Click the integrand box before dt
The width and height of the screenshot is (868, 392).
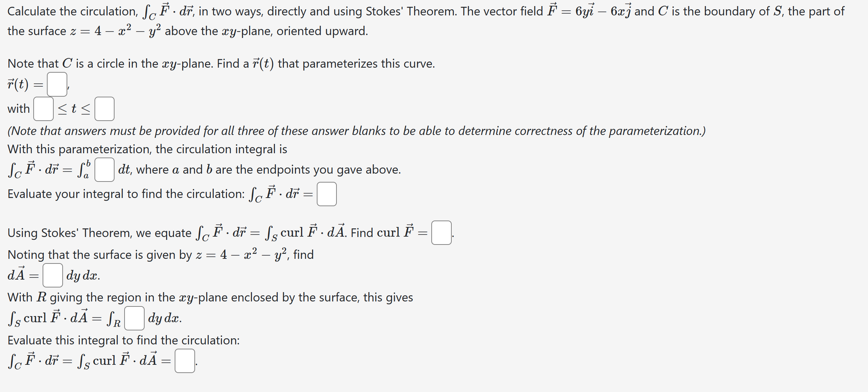pyautogui.click(x=105, y=170)
